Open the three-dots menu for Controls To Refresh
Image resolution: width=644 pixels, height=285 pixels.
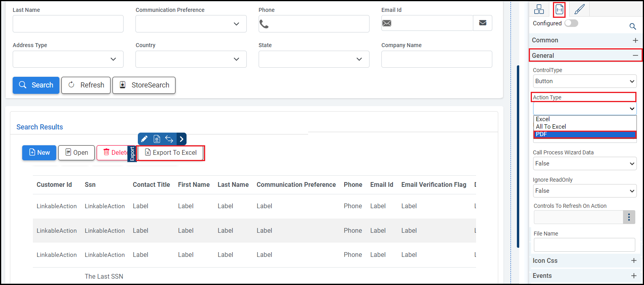click(629, 217)
